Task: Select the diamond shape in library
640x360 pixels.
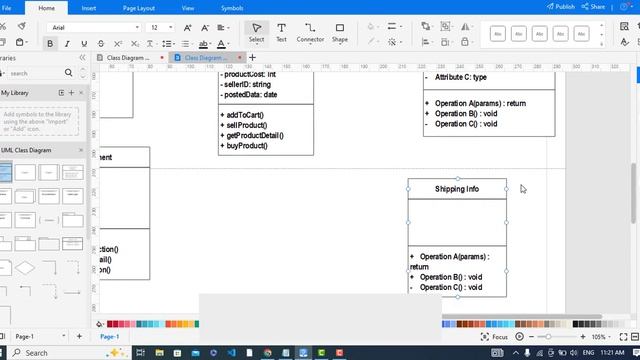Action: point(25,268)
